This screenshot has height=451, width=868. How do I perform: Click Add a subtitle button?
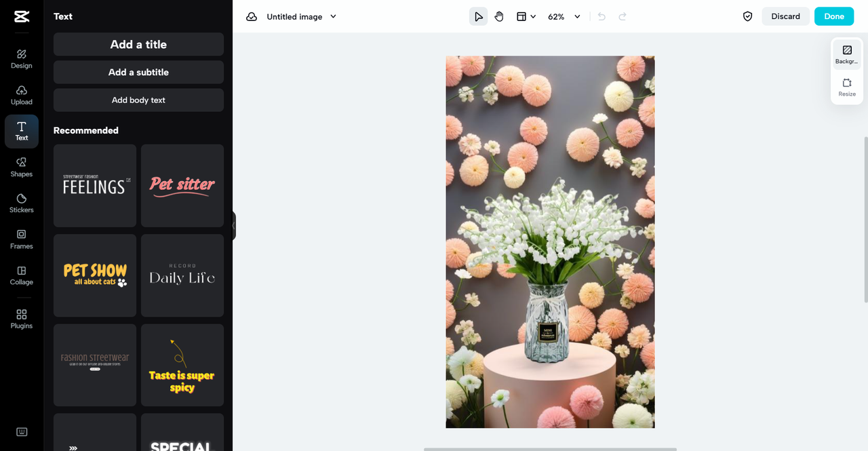click(x=138, y=72)
